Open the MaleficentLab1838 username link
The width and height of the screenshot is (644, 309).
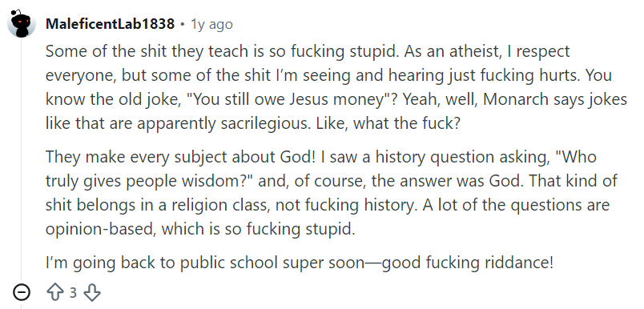(110, 24)
